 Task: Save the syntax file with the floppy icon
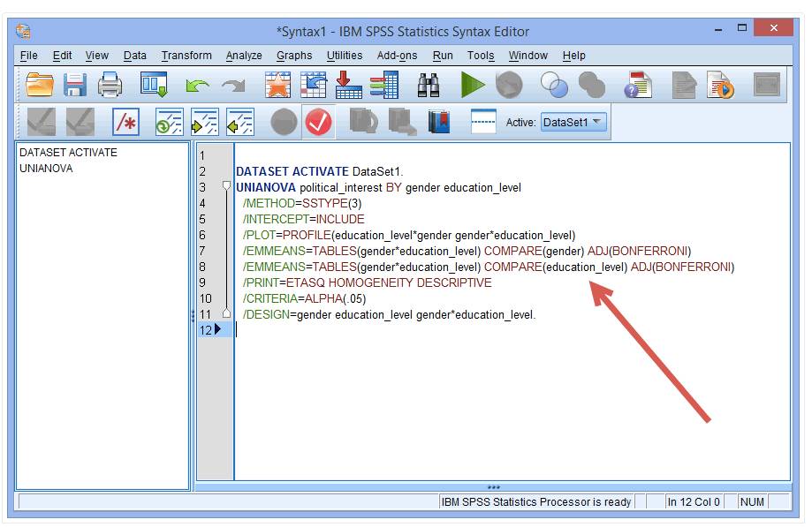pyautogui.click(x=74, y=84)
